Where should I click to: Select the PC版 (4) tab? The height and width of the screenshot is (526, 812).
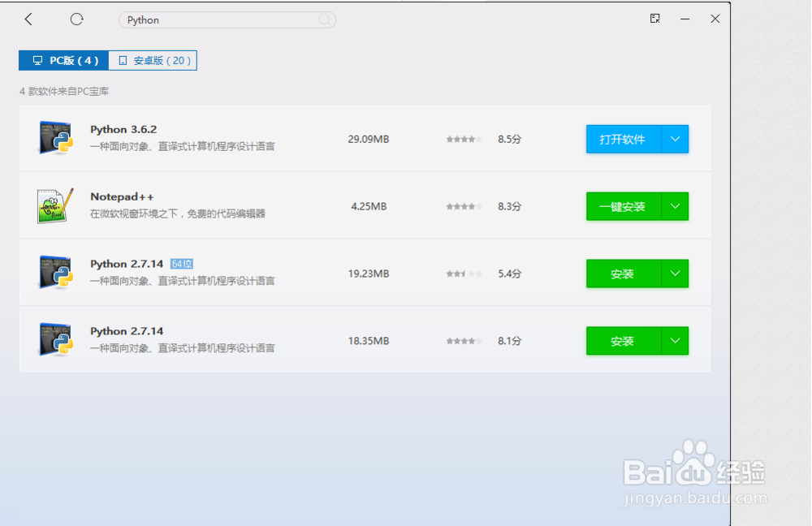tap(63, 61)
